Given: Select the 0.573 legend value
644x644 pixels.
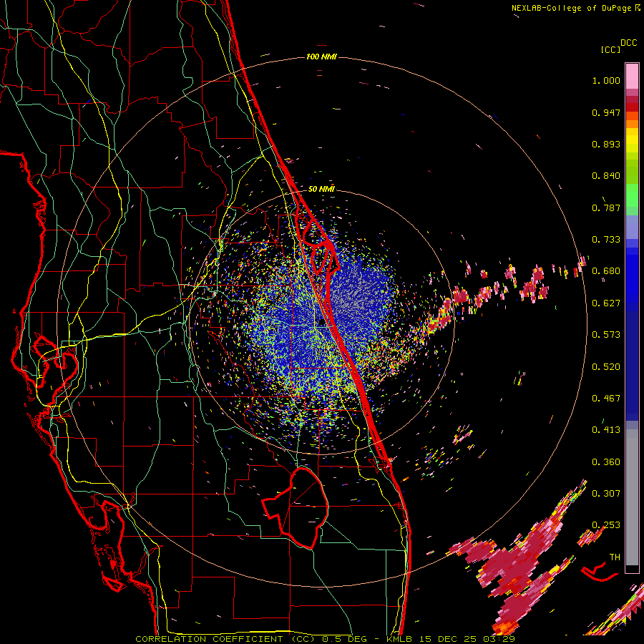Looking at the screenshot, I should tap(606, 335).
